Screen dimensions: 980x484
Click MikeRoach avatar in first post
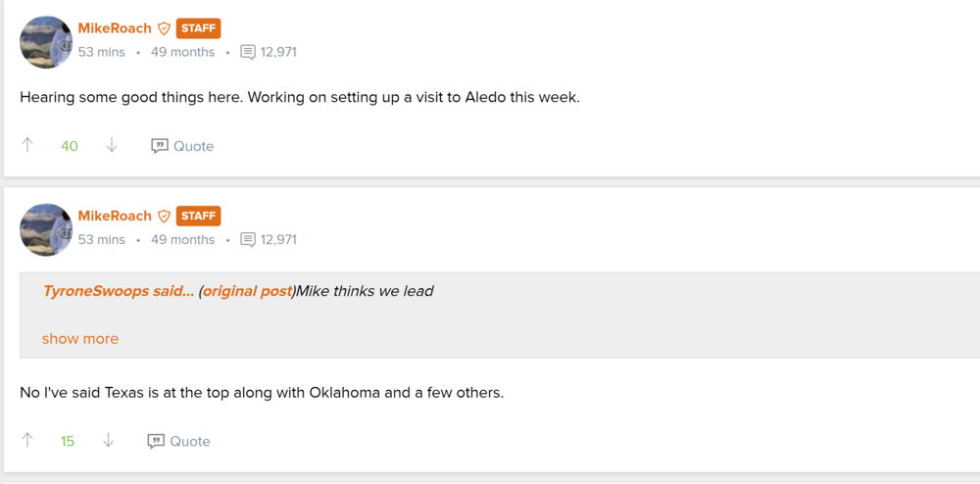pyautogui.click(x=46, y=42)
